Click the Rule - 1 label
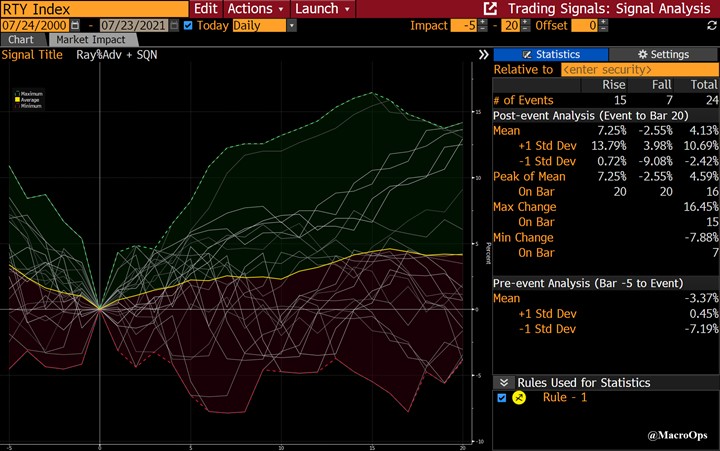The image size is (720, 451). pyautogui.click(x=563, y=398)
